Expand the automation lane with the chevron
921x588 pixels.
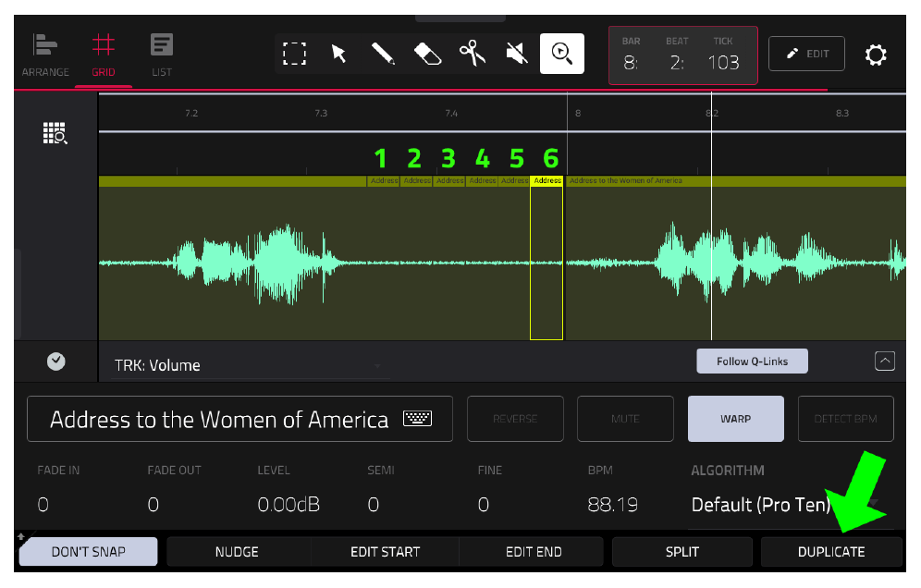(885, 361)
